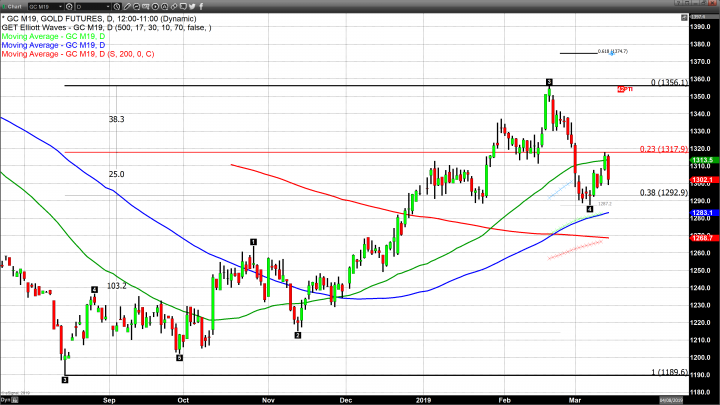This screenshot has width=720, height=405.
Task: Click the red 1302.1 last price tag
Action: (x=703, y=180)
